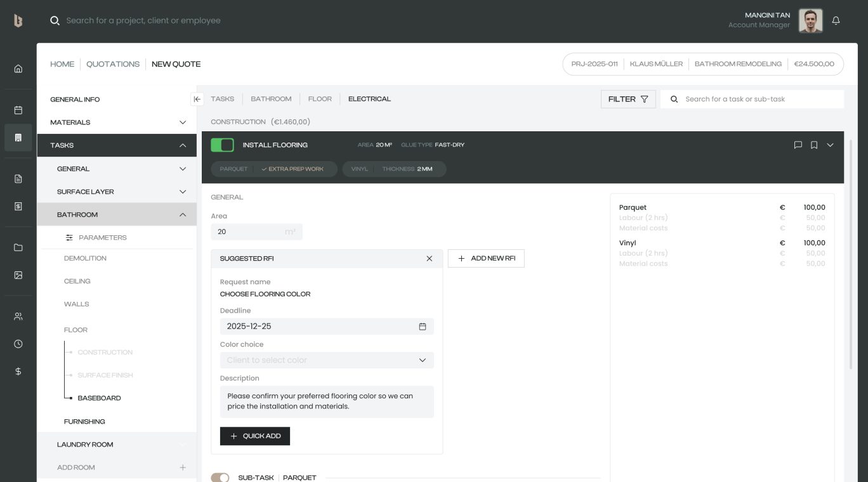
Task: Open the folder icon in sidebar
Action: [x=18, y=247]
